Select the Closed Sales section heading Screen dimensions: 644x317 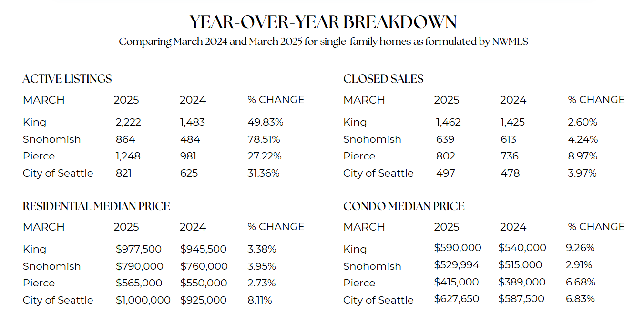[383, 79]
